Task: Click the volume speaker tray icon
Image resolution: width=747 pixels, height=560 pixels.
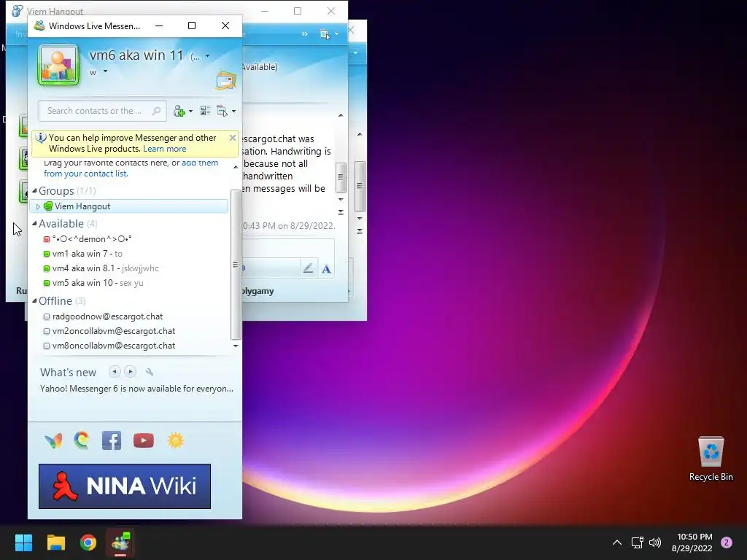Action: pyautogui.click(x=656, y=542)
